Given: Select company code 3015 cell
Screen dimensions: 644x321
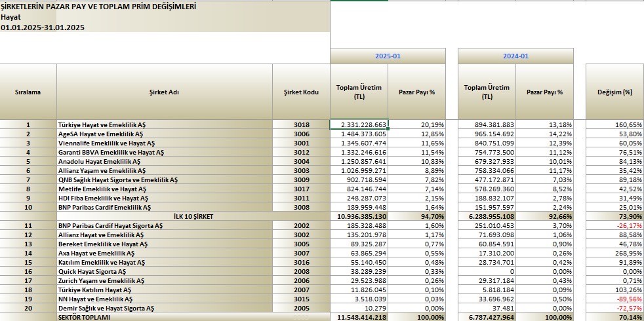Looking at the screenshot, I should click(301, 299).
